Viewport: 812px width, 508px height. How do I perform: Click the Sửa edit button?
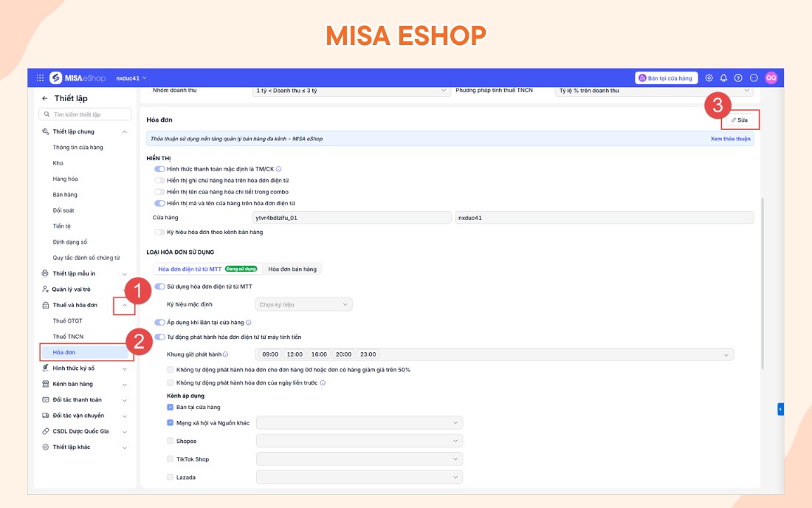pos(740,120)
